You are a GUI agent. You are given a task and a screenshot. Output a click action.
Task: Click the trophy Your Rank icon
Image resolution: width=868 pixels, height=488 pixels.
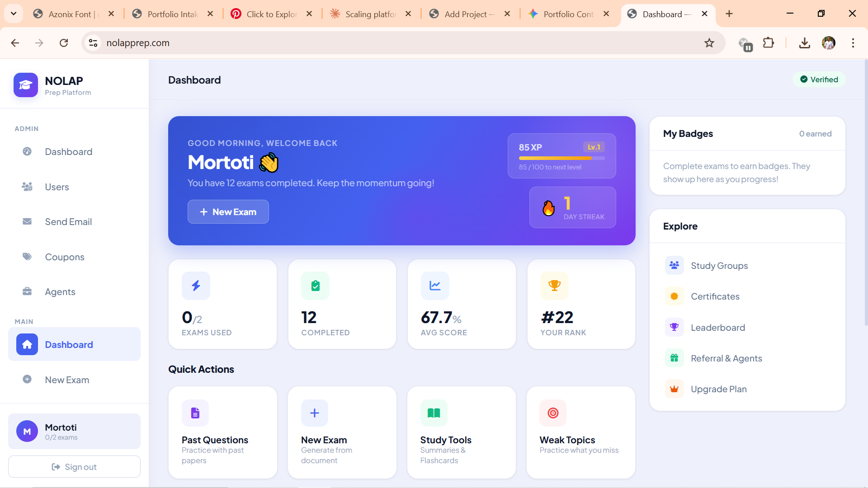point(554,286)
